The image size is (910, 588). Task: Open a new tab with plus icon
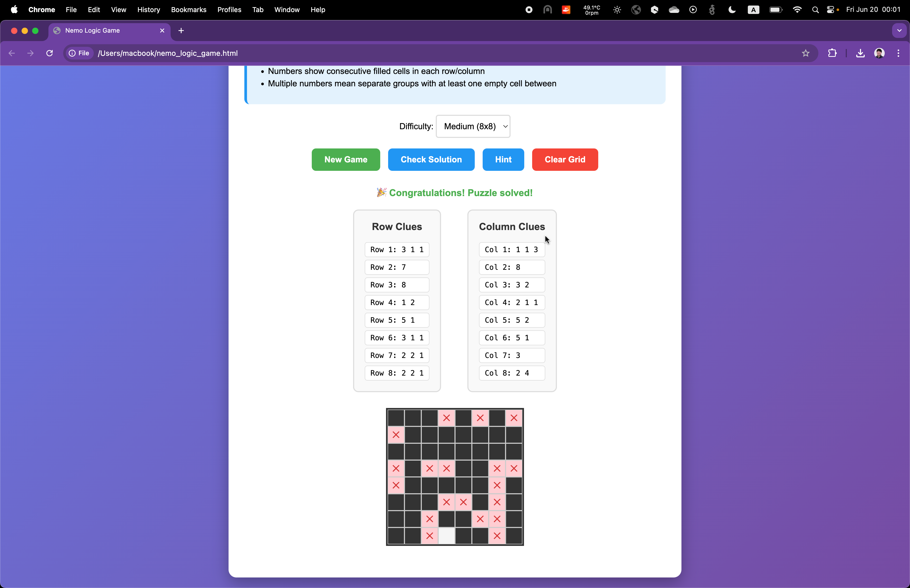point(181,31)
